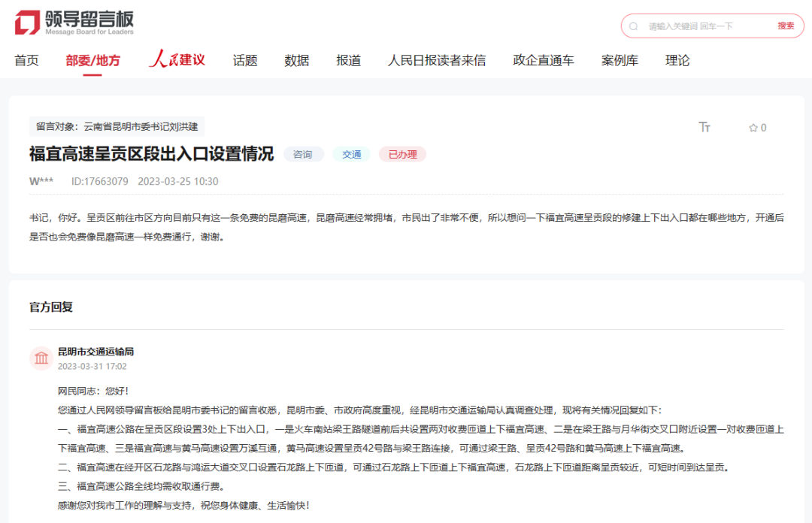Go to the 首页 menu item
The height and width of the screenshot is (523, 812).
click(x=27, y=60)
